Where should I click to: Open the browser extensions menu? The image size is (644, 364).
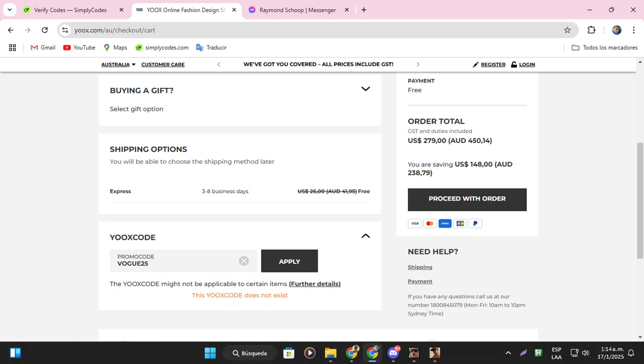tap(591, 30)
